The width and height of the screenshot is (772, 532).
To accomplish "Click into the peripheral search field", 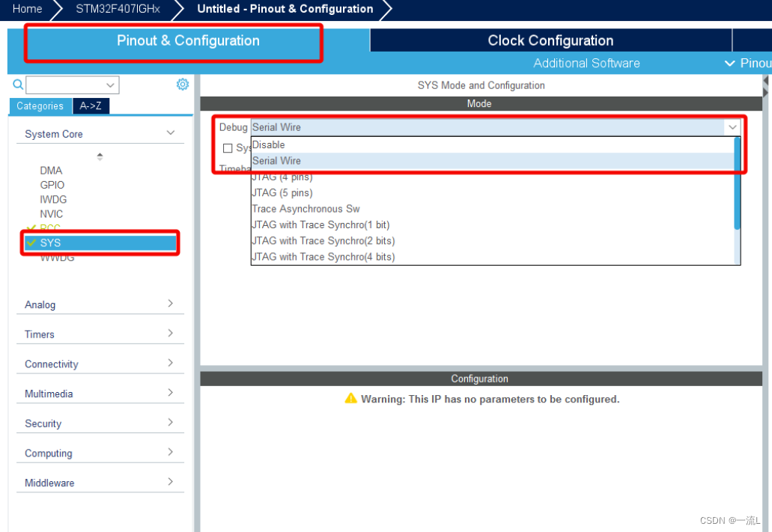I will coord(73,85).
